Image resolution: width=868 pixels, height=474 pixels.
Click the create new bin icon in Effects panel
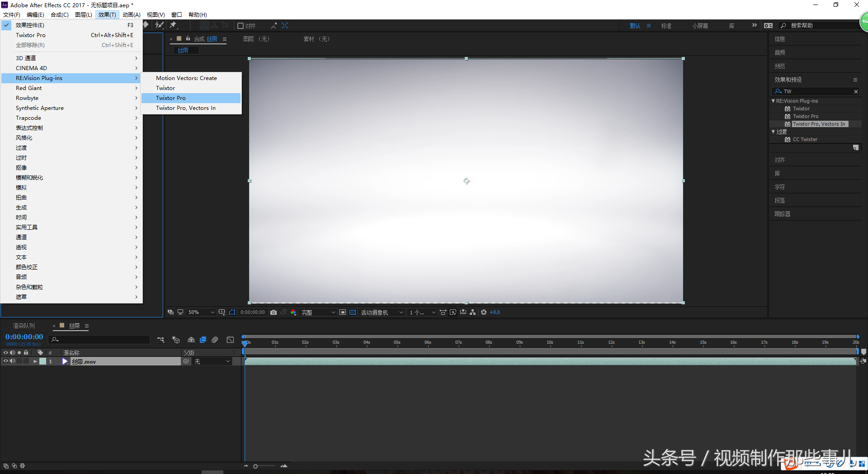pos(855,147)
